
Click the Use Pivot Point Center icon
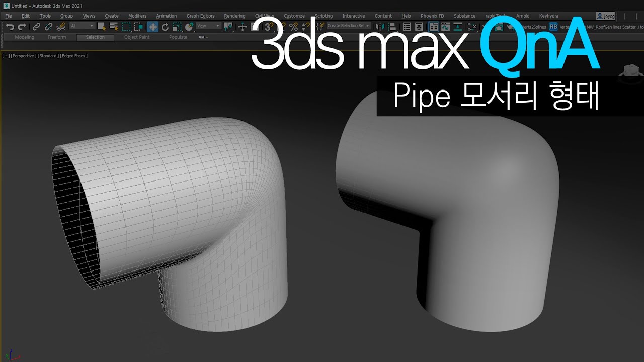coord(228,27)
